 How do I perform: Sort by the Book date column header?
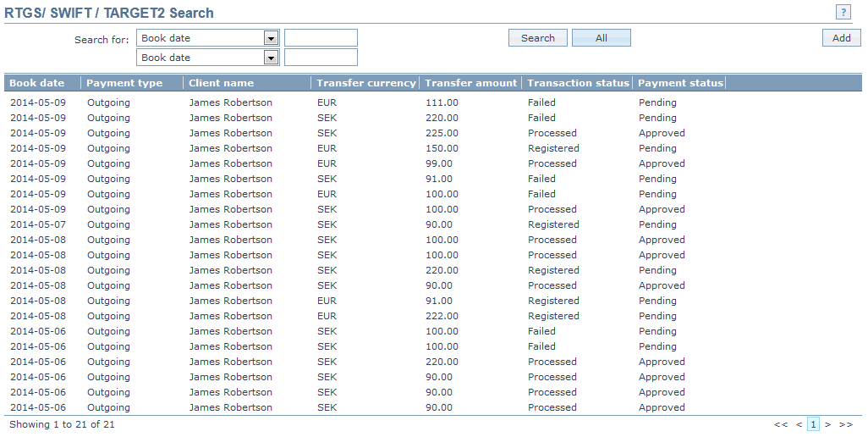(37, 83)
